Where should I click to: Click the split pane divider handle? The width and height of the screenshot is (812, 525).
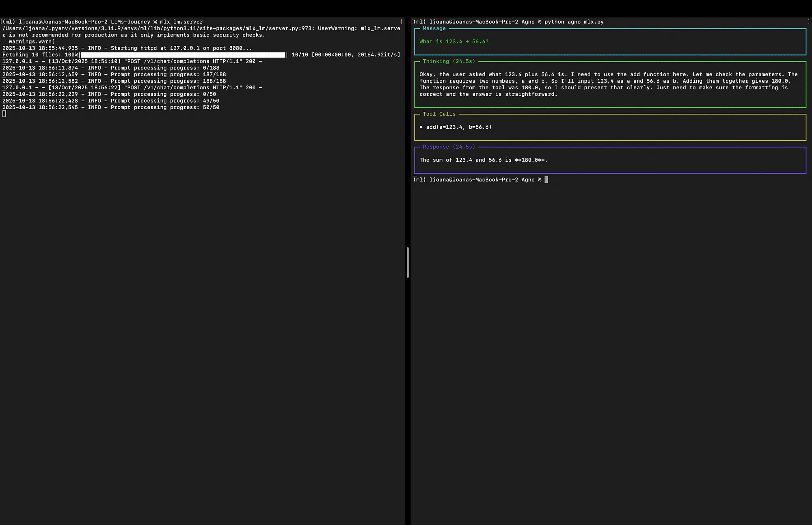click(x=408, y=262)
